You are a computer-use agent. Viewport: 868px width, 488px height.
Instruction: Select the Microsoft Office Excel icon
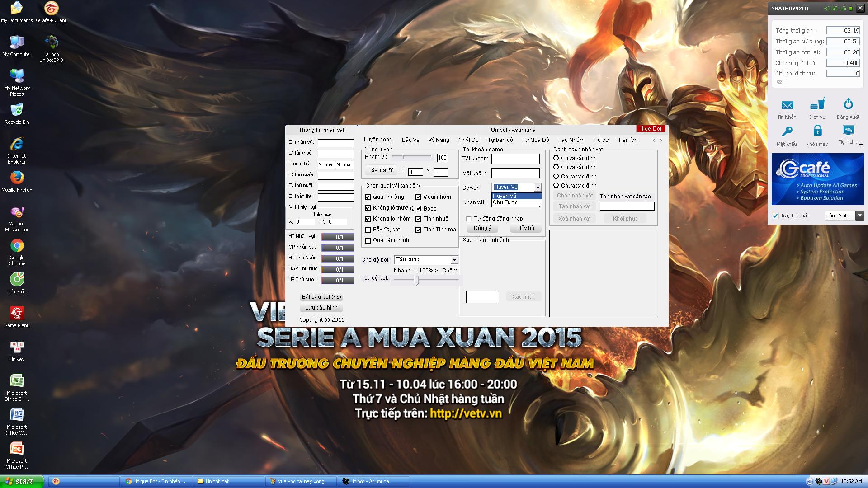pos(17,388)
